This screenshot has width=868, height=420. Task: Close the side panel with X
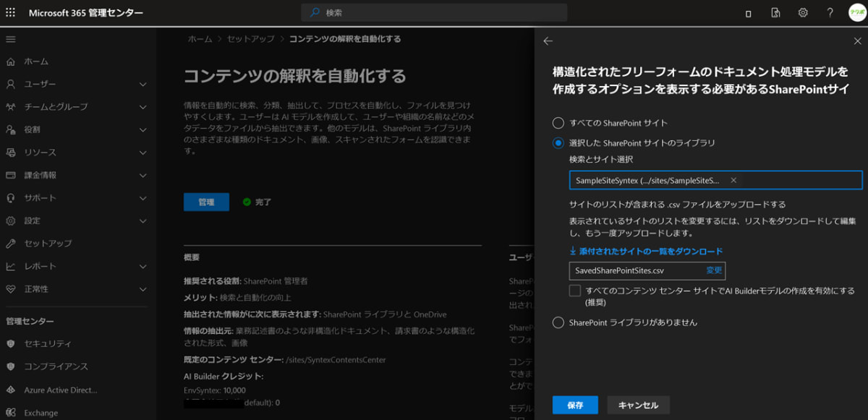click(x=858, y=41)
